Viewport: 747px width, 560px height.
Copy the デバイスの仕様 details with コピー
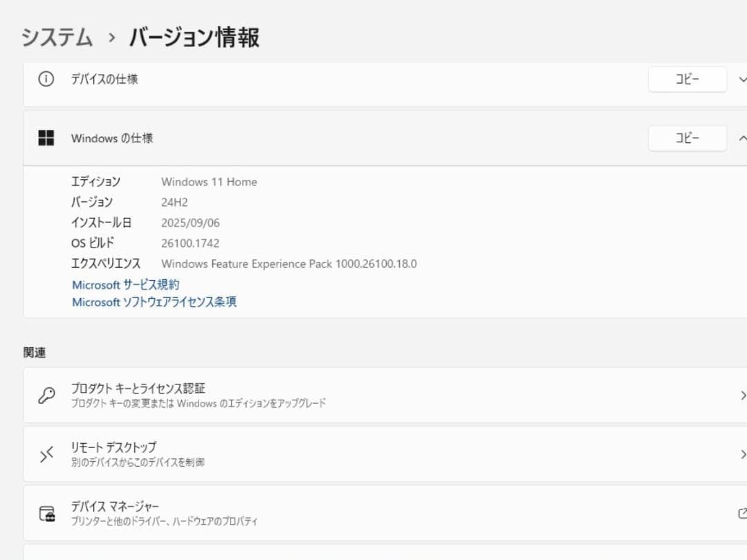tap(687, 79)
